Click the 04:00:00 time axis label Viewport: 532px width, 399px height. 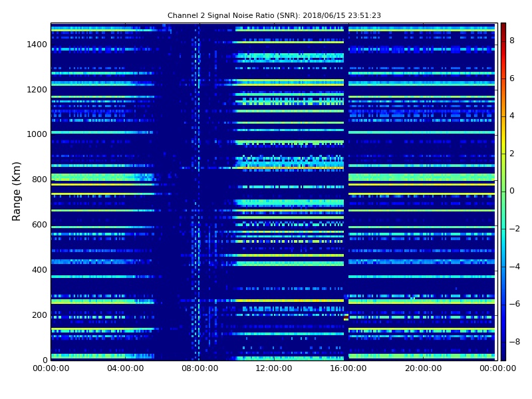pyautogui.click(x=125, y=368)
